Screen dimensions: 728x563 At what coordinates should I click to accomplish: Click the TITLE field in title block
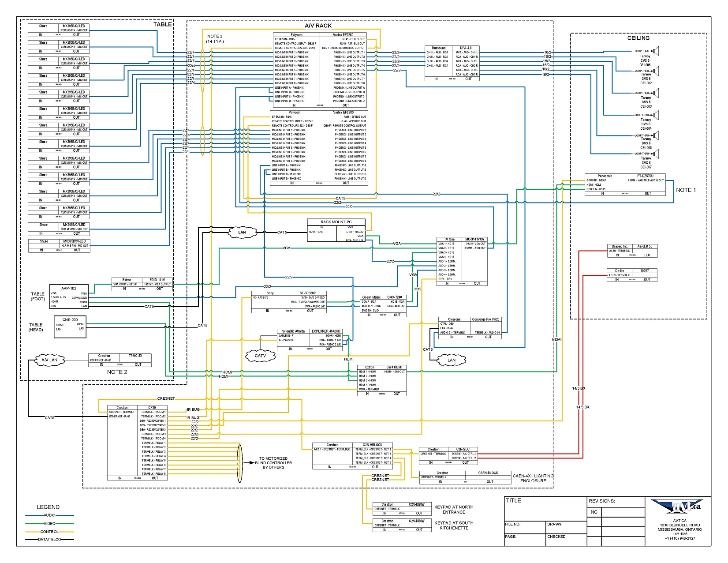[545, 508]
